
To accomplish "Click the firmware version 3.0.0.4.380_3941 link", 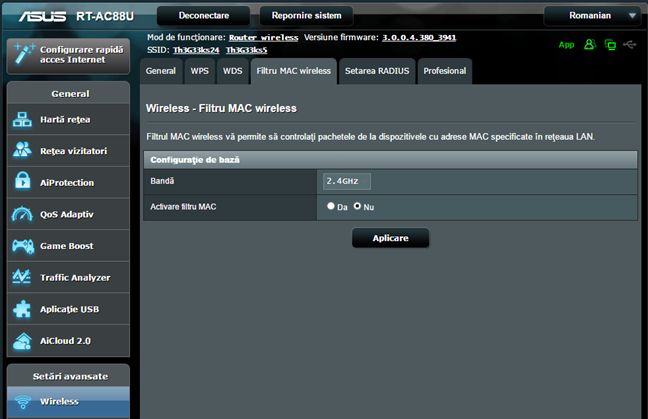I will tap(419, 38).
